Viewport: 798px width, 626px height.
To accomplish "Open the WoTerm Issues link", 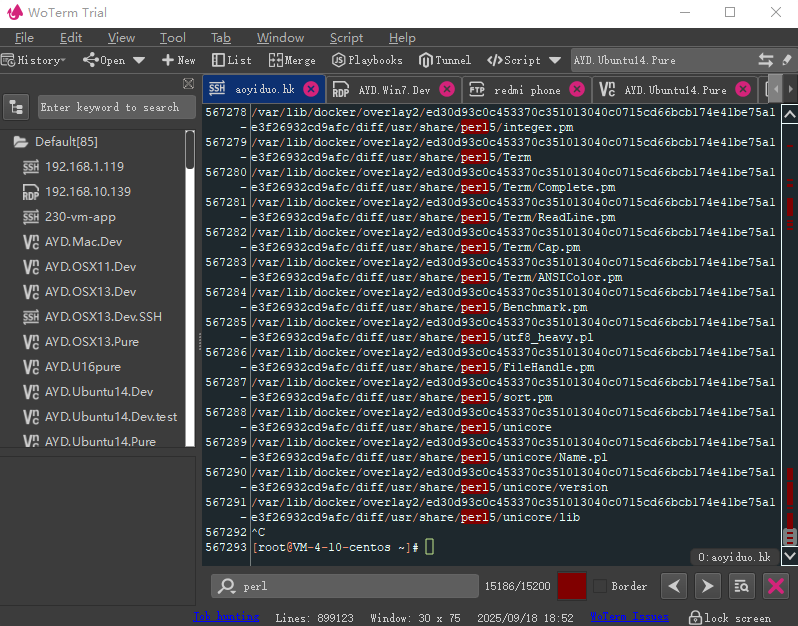I will 629,617.
